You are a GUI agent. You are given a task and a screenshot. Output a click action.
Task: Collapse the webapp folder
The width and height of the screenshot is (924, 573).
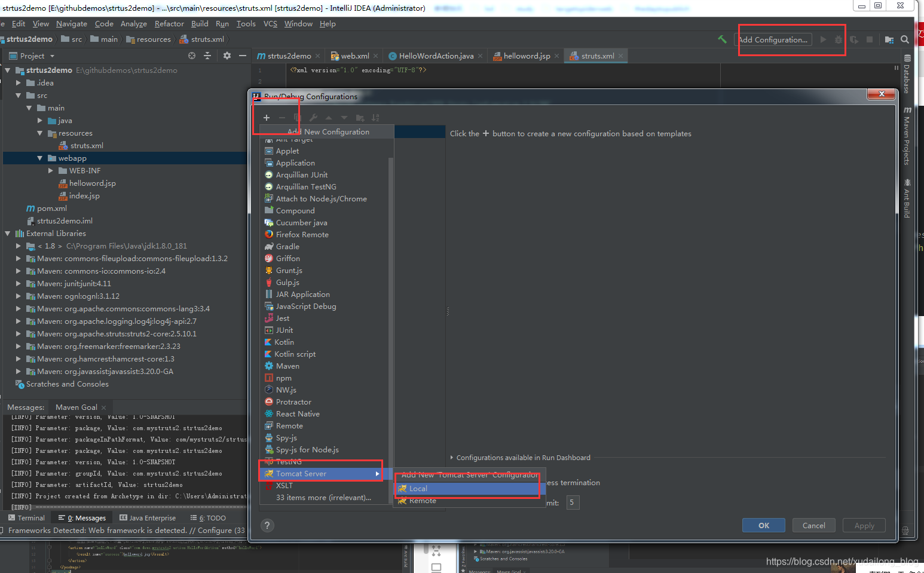click(x=40, y=158)
